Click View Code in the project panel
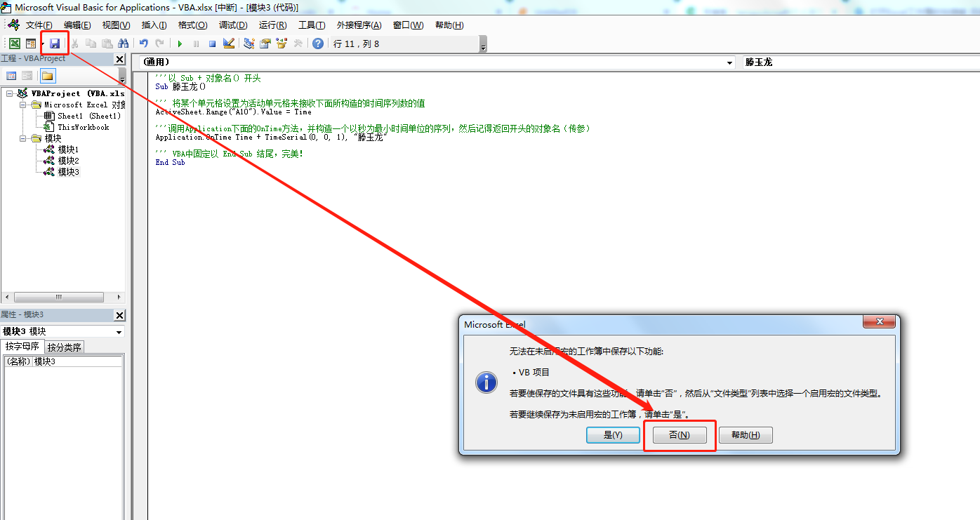Image resolution: width=980 pixels, height=520 pixels. [11, 76]
